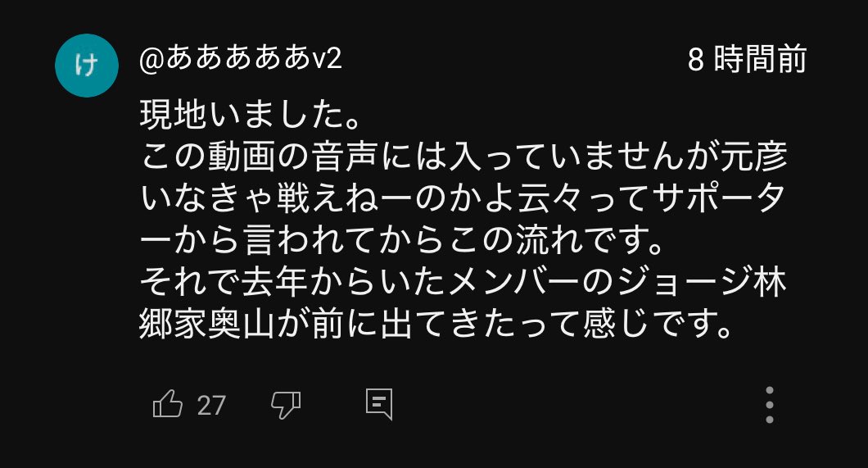Image resolution: width=868 pixels, height=468 pixels.
Task: Click the line starting 'それで去年から'
Action: tap(463, 281)
